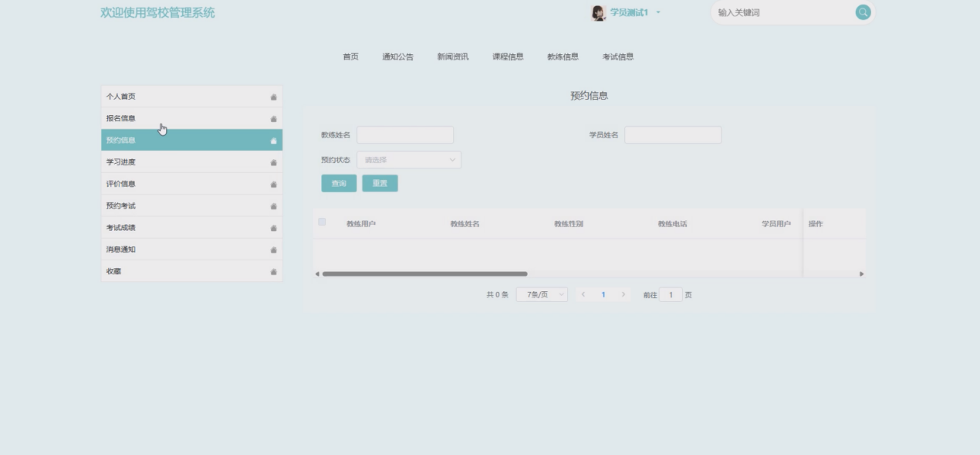
Task: Select 预约考试 in the sidebar
Action: (x=192, y=205)
